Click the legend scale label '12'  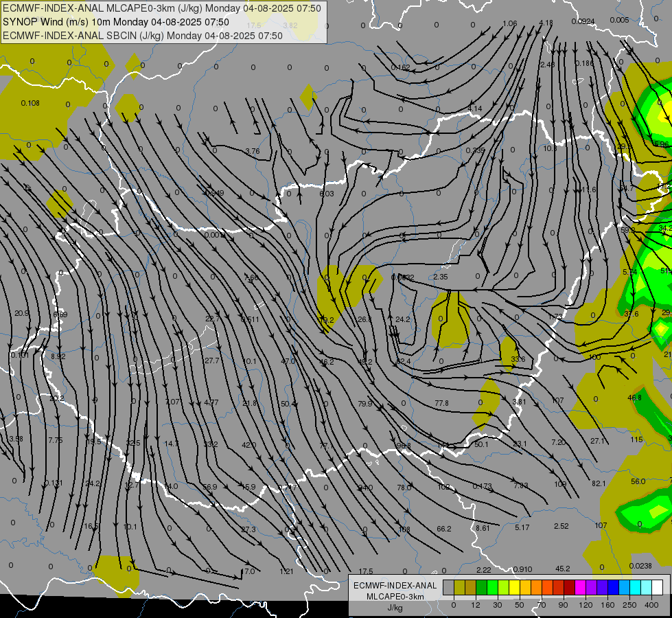pos(476,605)
